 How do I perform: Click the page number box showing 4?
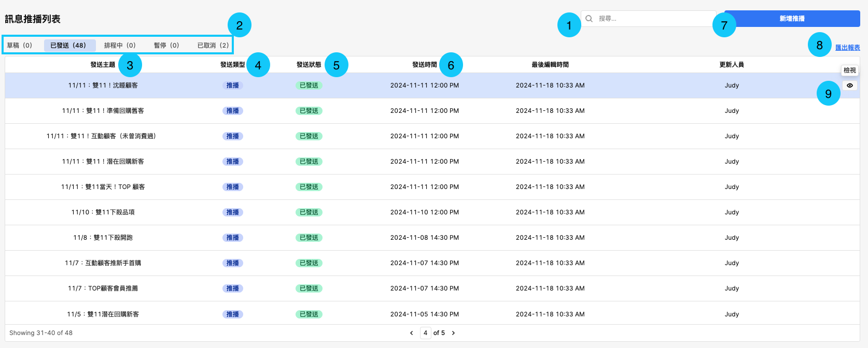(x=425, y=333)
